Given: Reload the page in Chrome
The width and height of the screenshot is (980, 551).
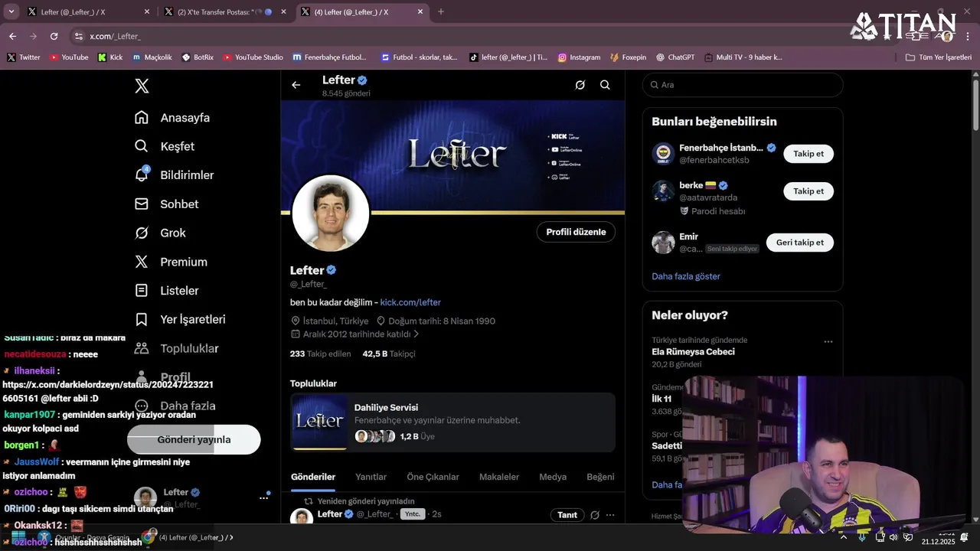Looking at the screenshot, I should tap(54, 36).
